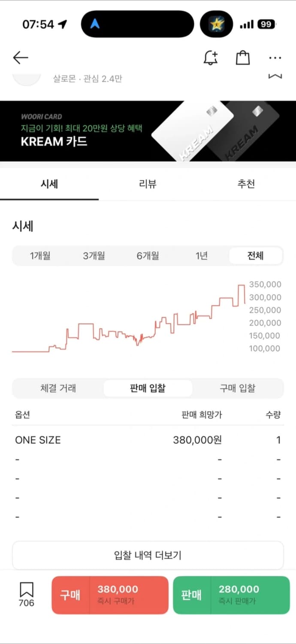The width and height of the screenshot is (296, 644).
Task: Show the 구매 입찰 list
Action: 237,389
